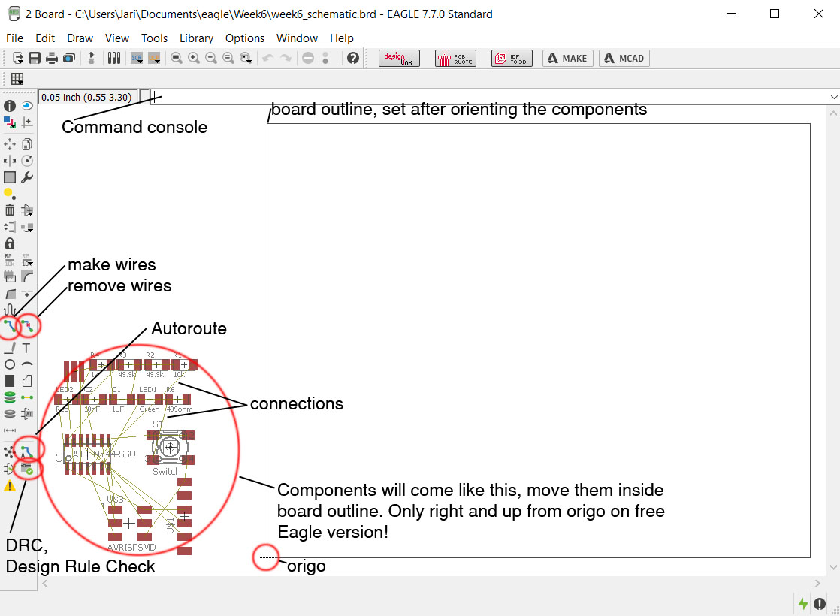Open the Value tool dropdown
This screenshot has width=840, height=616.
click(x=27, y=261)
